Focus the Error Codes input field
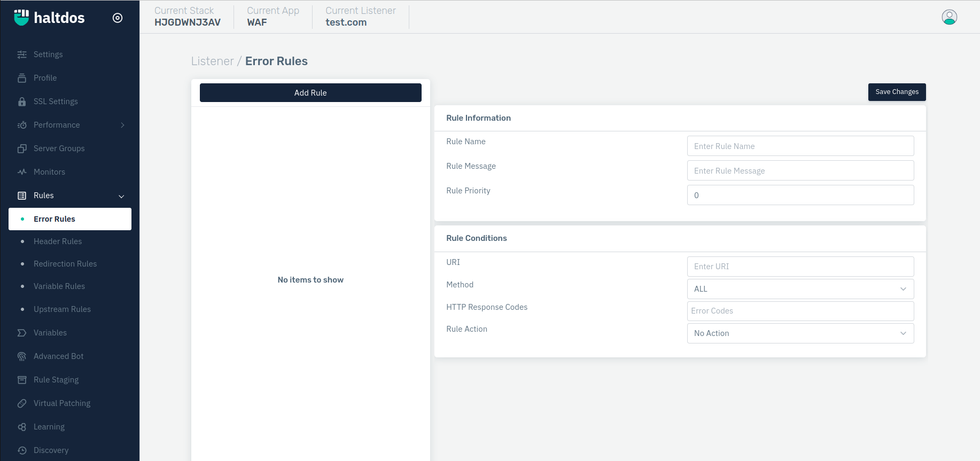 tap(800, 311)
